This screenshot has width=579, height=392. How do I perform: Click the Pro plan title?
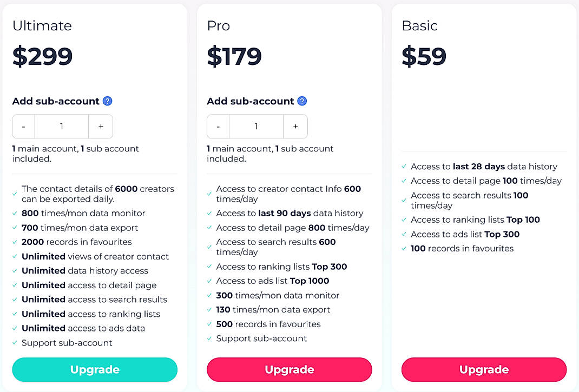tap(219, 26)
